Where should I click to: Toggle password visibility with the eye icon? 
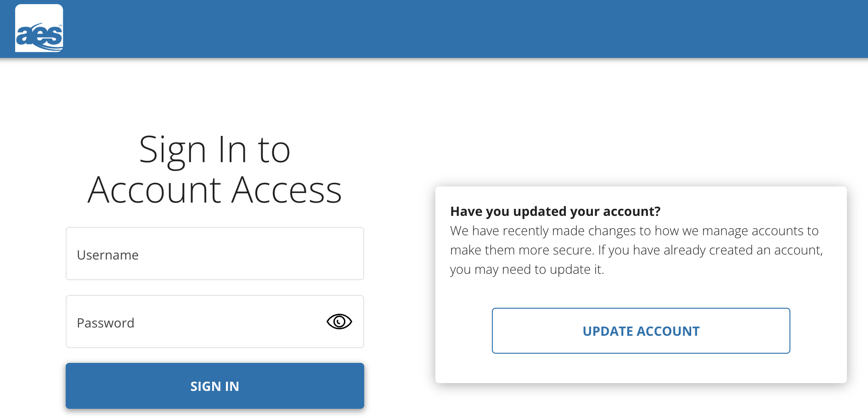coord(339,322)
